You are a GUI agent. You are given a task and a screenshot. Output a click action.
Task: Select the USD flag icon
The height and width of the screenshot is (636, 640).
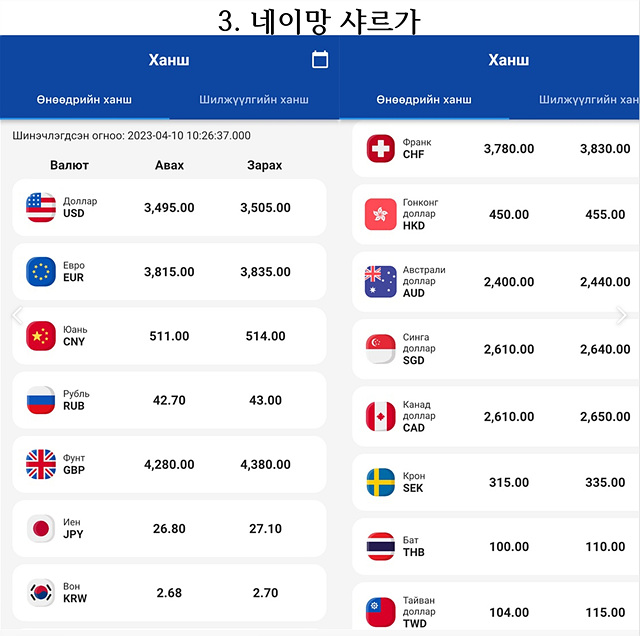tap(41, 207)
